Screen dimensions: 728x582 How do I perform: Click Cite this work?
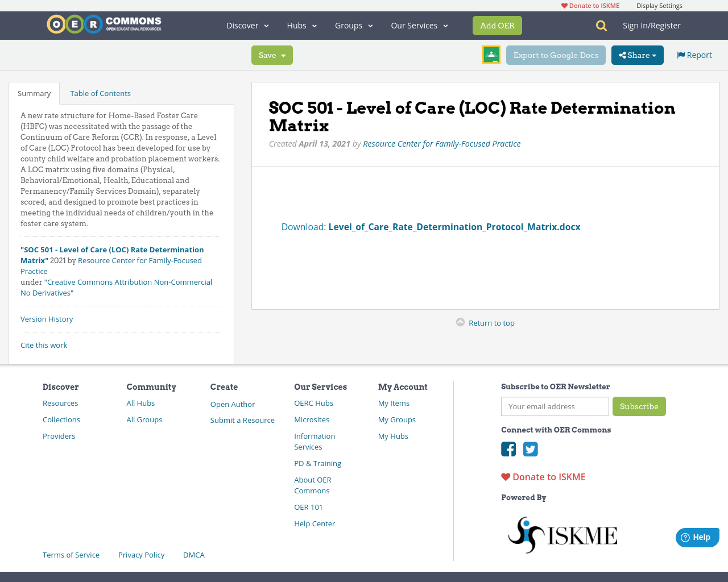coord(44,345)
